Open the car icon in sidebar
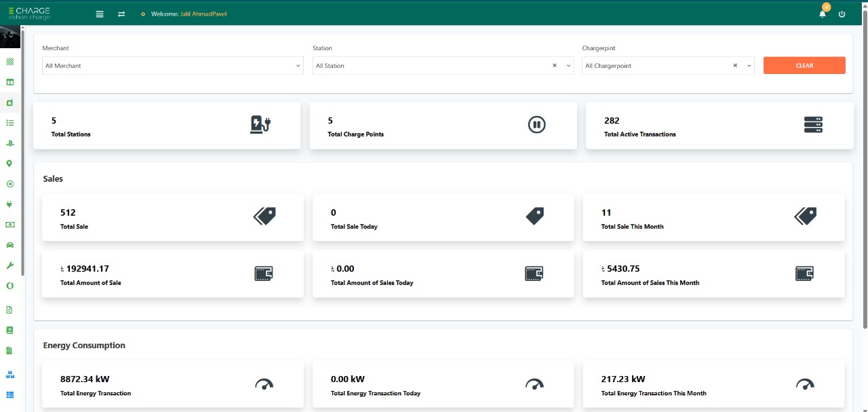The height and width of the screenshot is (412, 868). tap(9, 245)
